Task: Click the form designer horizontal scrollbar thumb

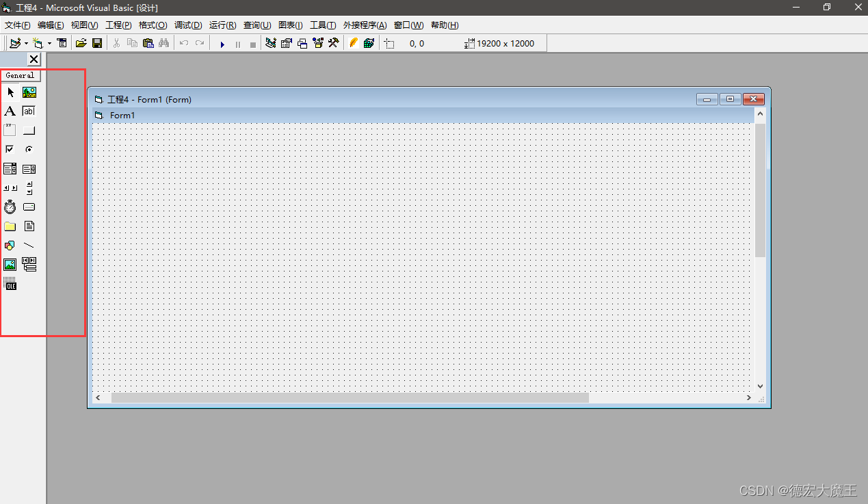Action: (x=350, y=397)
